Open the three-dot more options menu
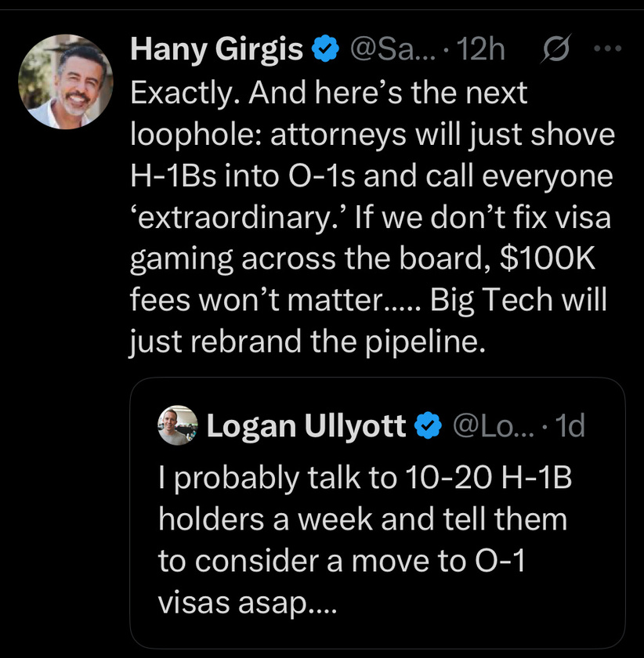 (607, 49)
